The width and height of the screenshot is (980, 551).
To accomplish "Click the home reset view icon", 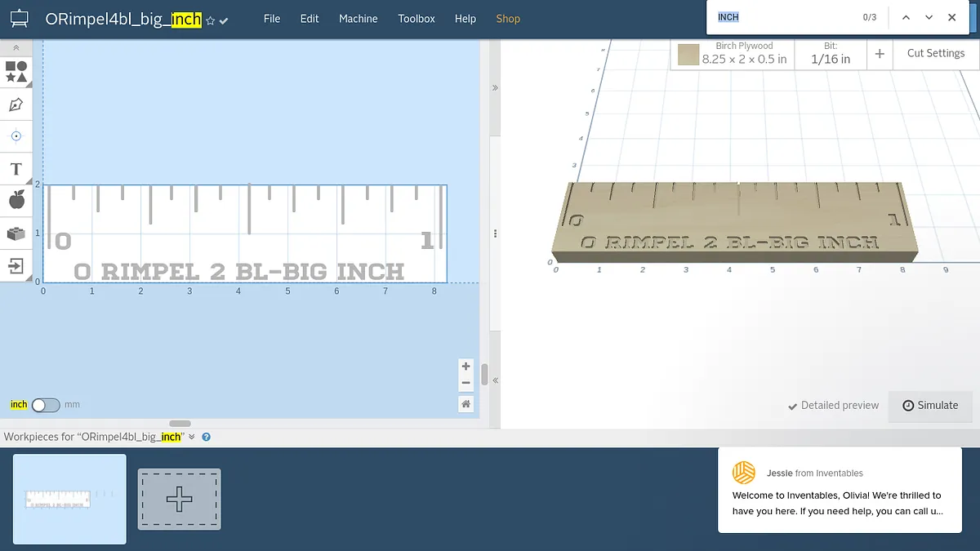I will (x=465, y=404).
